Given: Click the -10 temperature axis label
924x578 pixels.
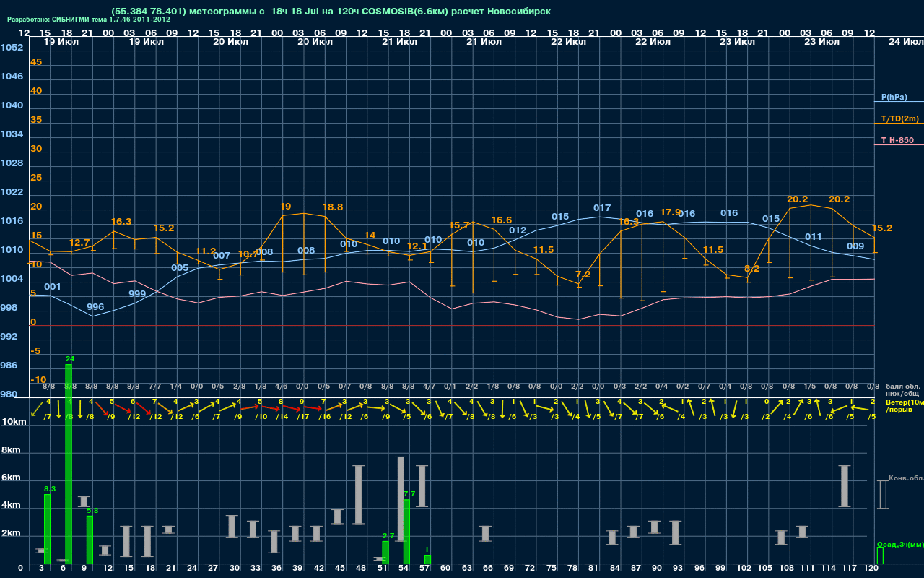Looking at the screenshot, I should (38, 380).
